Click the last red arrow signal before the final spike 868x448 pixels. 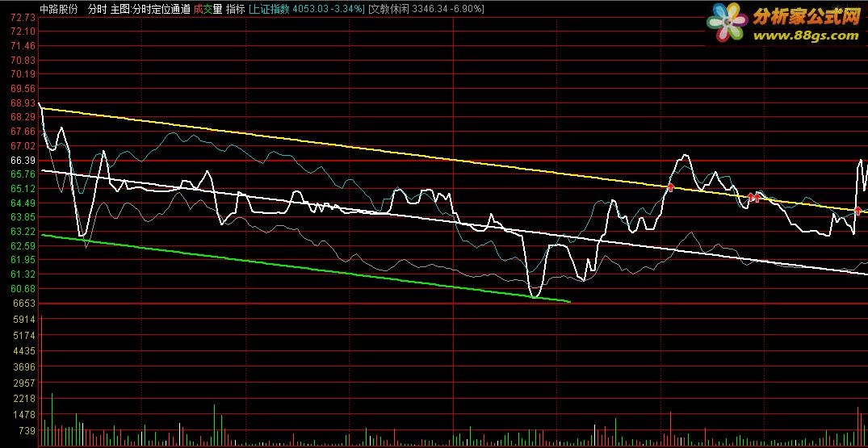pos(858,211)
